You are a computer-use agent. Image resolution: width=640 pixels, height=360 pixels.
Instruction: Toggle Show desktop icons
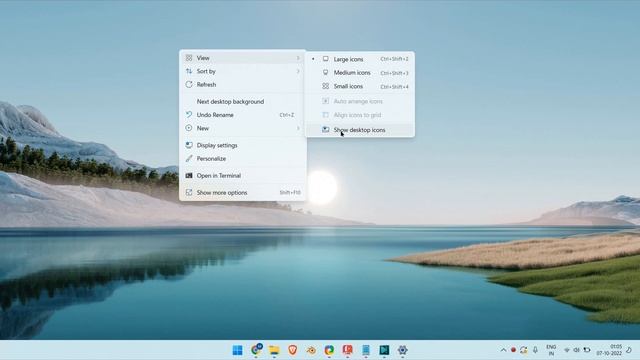360,130
